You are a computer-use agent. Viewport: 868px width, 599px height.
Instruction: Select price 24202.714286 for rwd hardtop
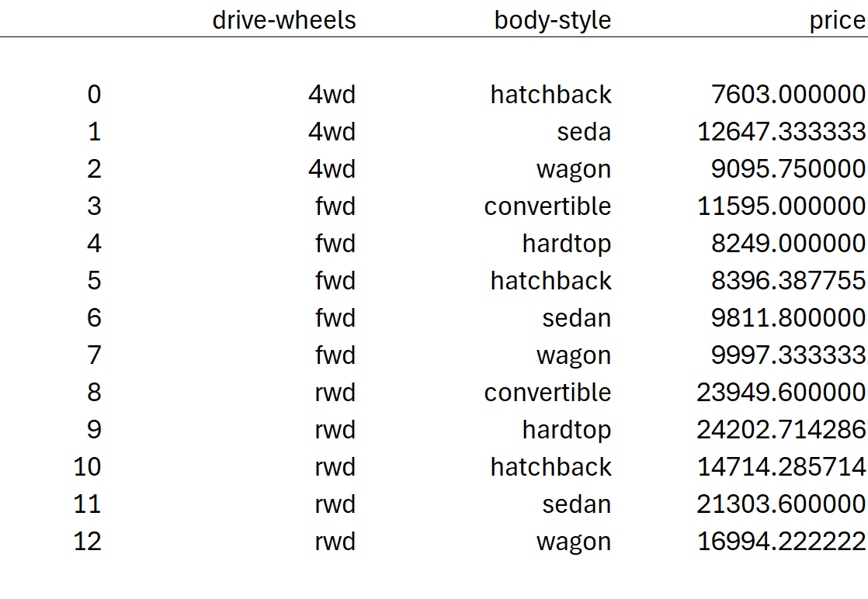coord(781,430)
